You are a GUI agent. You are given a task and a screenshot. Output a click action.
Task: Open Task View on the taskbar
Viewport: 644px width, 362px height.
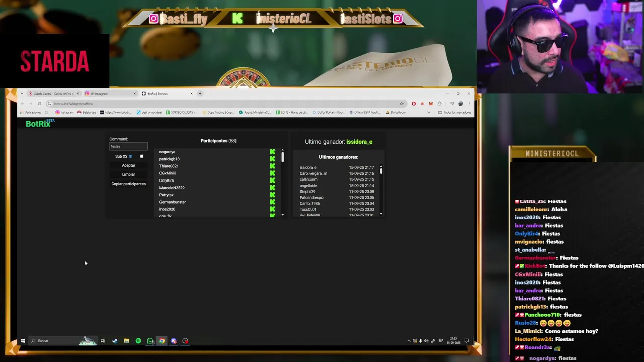pos(103,341)
